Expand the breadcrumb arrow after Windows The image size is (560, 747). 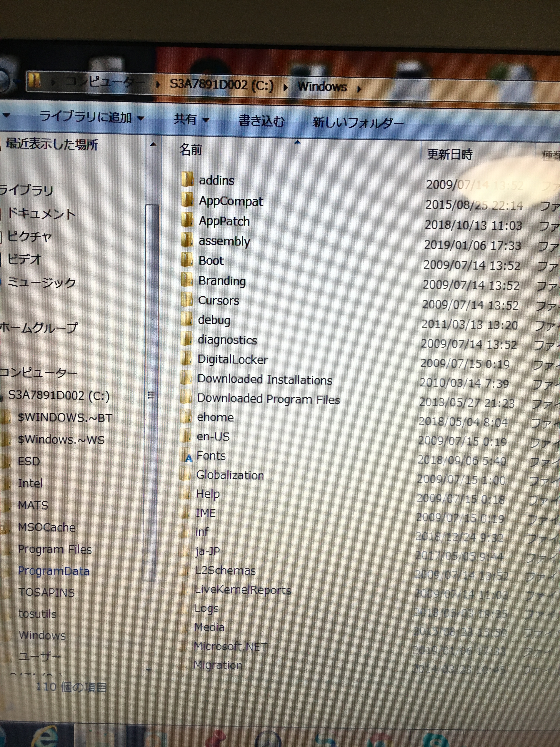click(359, 89)
